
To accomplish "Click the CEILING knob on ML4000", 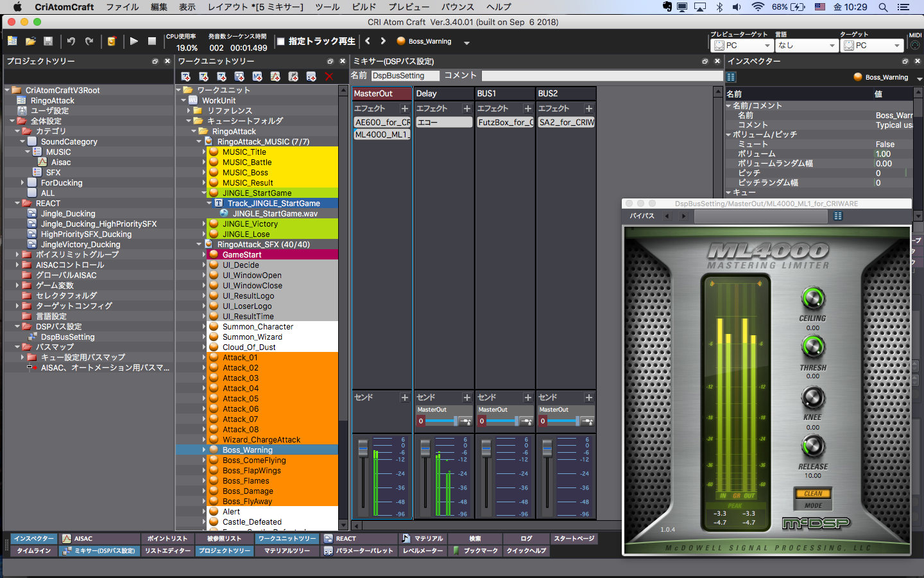I will pos(813,298).
